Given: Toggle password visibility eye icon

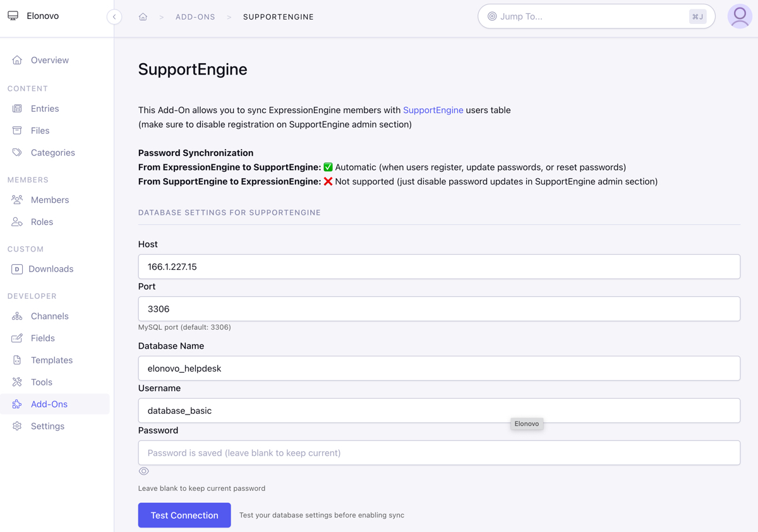Looking at the screenshot, I should pyautogui.click(x=144, y=471).
